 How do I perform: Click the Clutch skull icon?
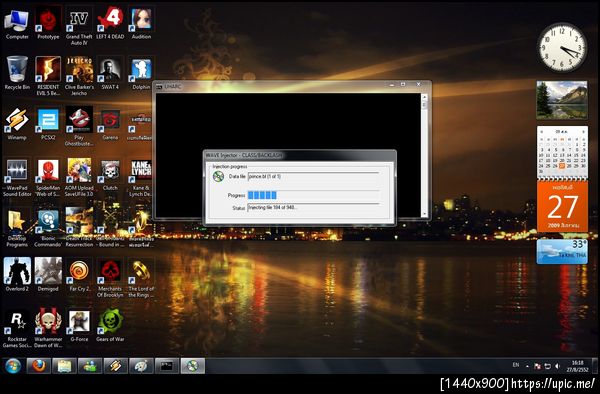pyautogui.click(x=110, y=174)
